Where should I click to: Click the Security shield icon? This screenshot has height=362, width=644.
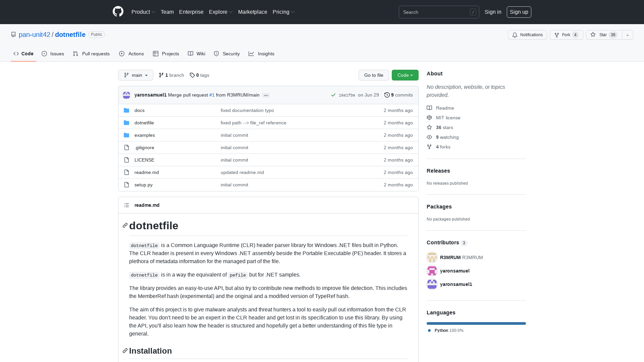[216, 54]
